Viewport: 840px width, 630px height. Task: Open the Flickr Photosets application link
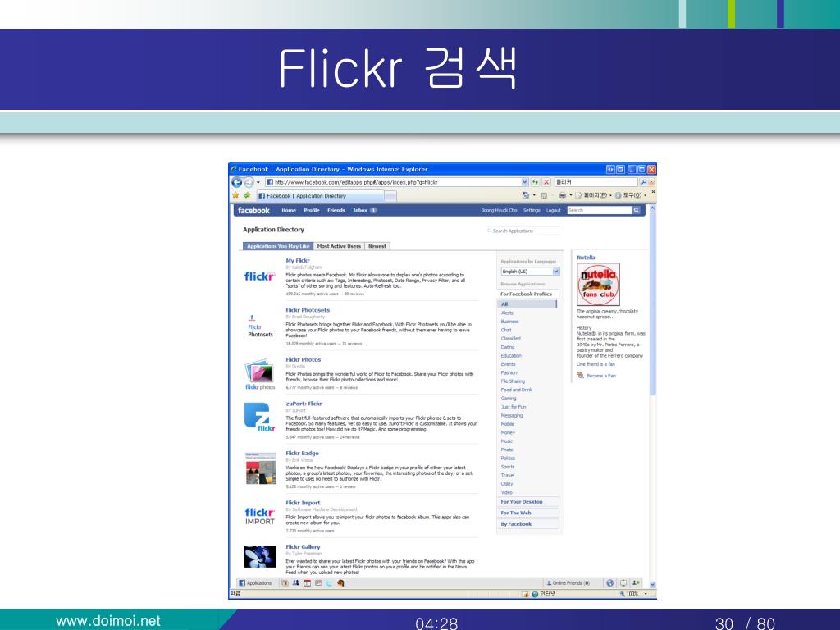308,310
